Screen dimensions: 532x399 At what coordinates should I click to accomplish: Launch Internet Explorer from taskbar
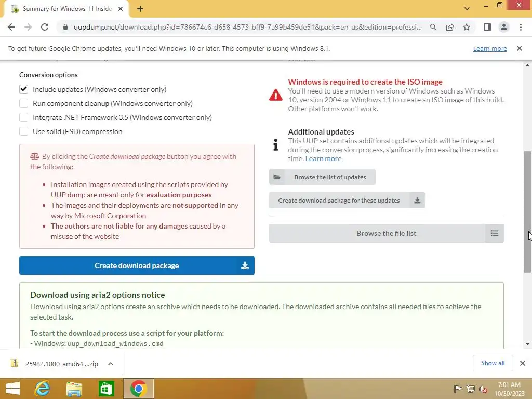[43, 389]
